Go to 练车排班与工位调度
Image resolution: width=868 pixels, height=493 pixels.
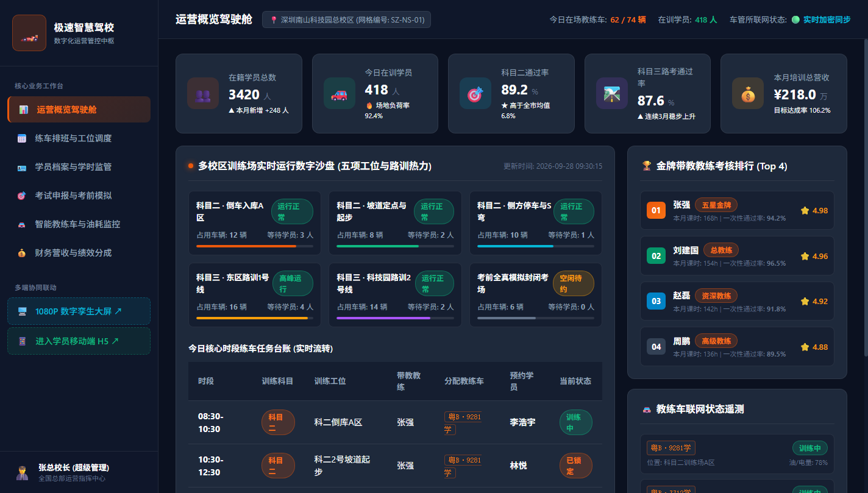click(x=79, y=138)
